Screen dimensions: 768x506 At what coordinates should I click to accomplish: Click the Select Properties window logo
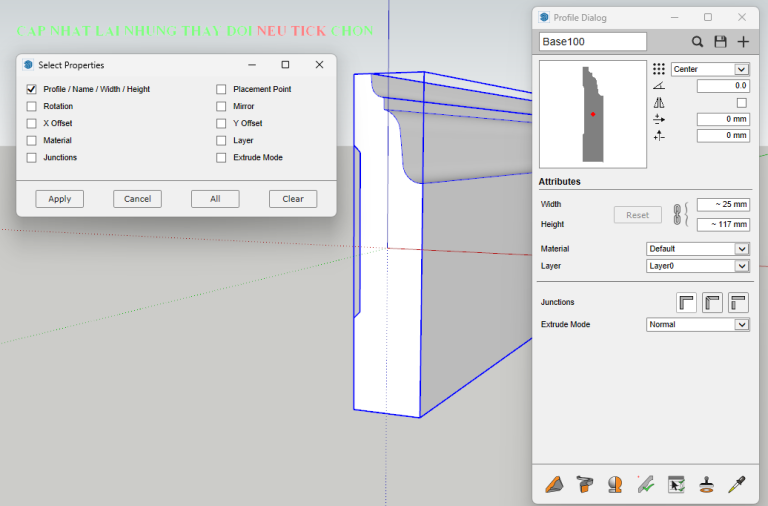click(28, 65)
